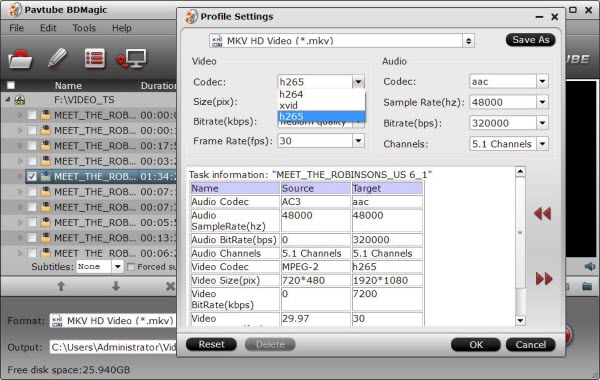Click the Output path input field

[112, 347]
